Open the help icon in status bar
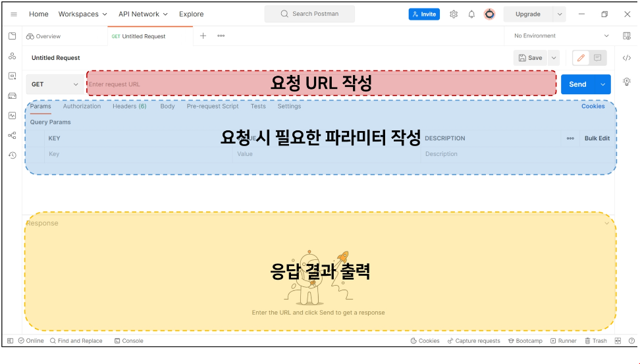 coord(631,341)
